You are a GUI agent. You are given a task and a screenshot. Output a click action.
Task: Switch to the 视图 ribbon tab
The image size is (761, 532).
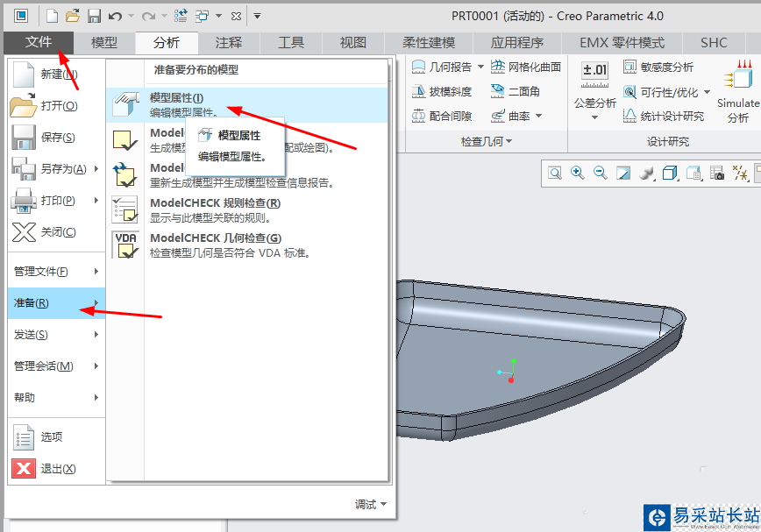[x=352, y=43]
